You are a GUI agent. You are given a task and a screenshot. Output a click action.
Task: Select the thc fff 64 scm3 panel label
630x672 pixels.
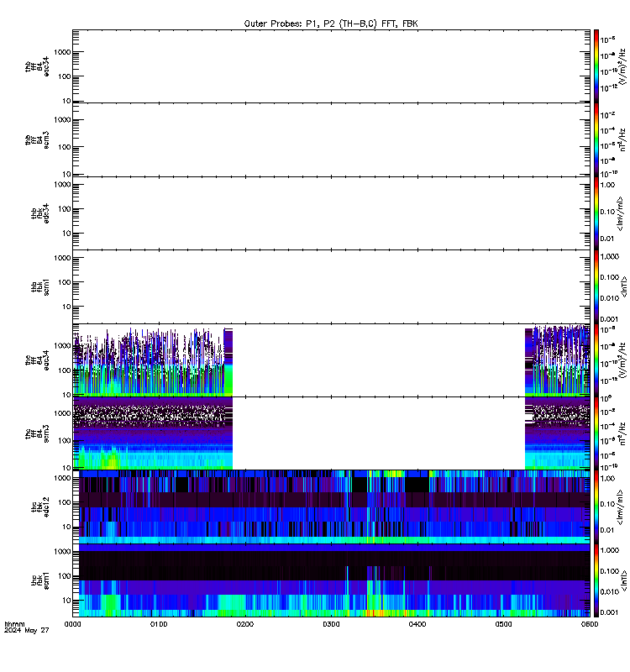point(37,433)
